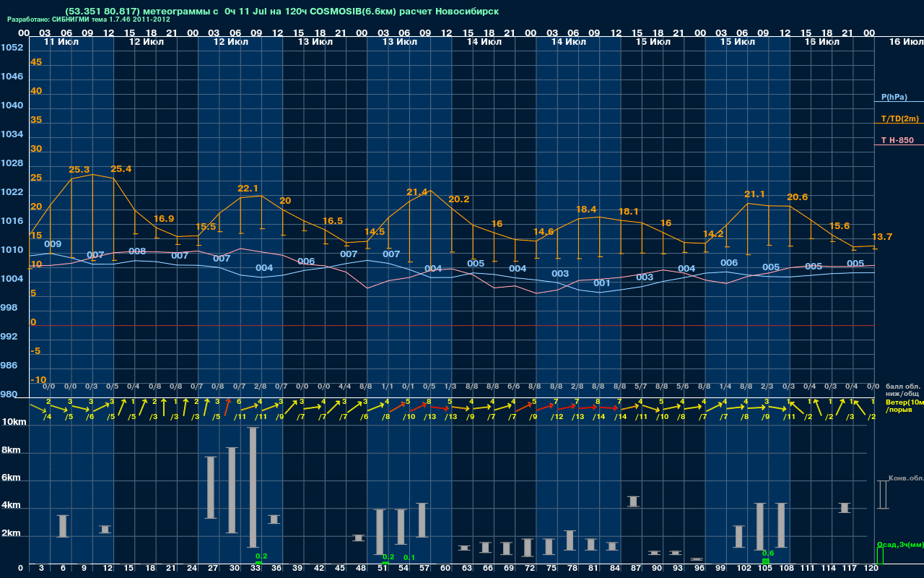The height and width of the screenshot is (578, 924).
Task: Click the precipitation value 0.6
Action: point(768,553)
